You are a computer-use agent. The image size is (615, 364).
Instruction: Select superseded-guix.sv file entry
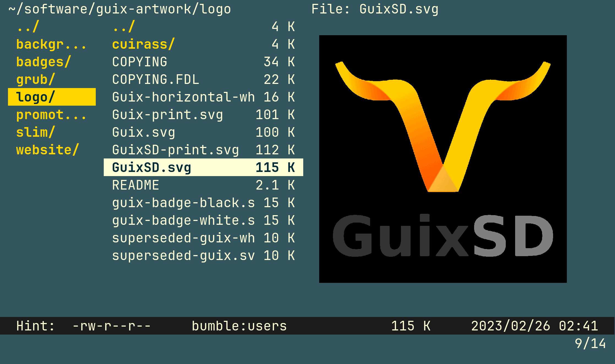(x=183, y=256)
